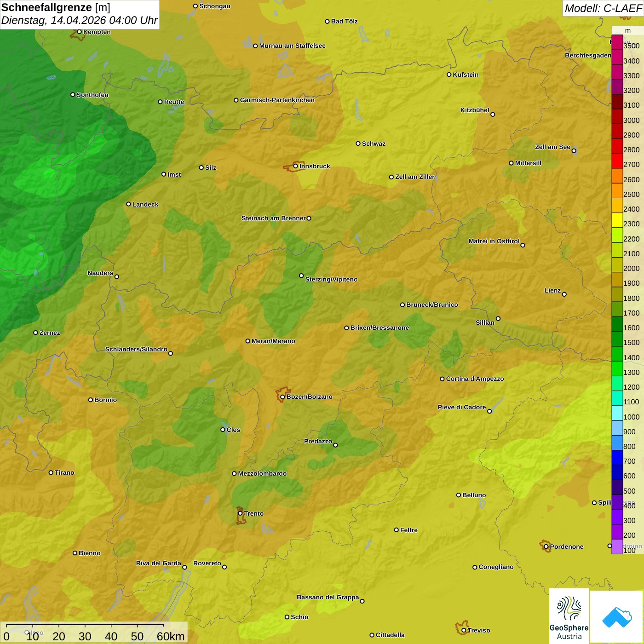The width and height of the screenshot is (644, 644).
Task: Click the Conegliano label
Action: pos(496,567)
